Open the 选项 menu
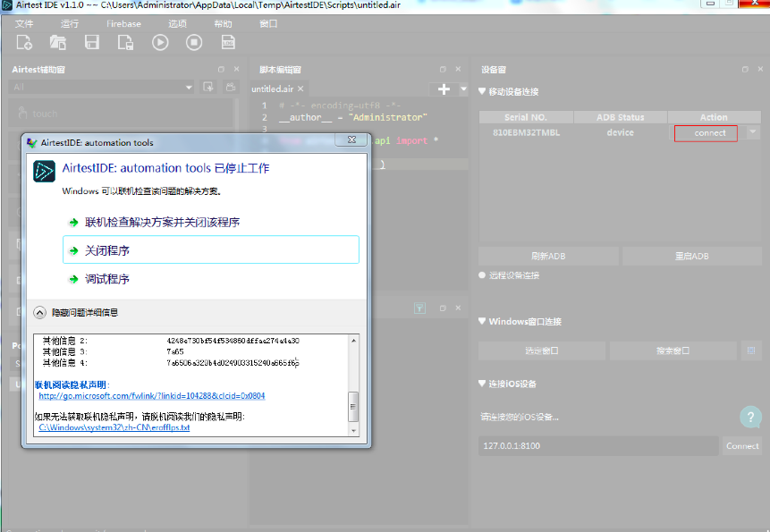Image resolution: width=770 pixels, height=532 pixels. click(177, 23)
